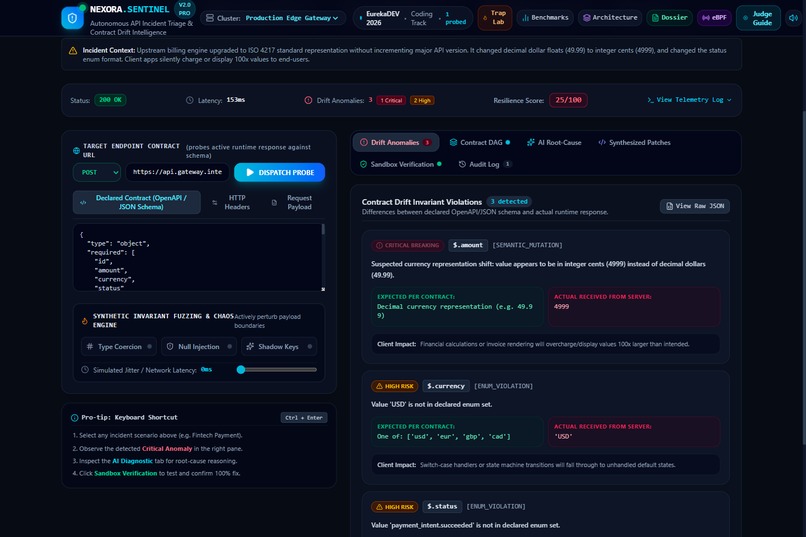Toggle Shadow Keys fuzzing

(279, 347)
